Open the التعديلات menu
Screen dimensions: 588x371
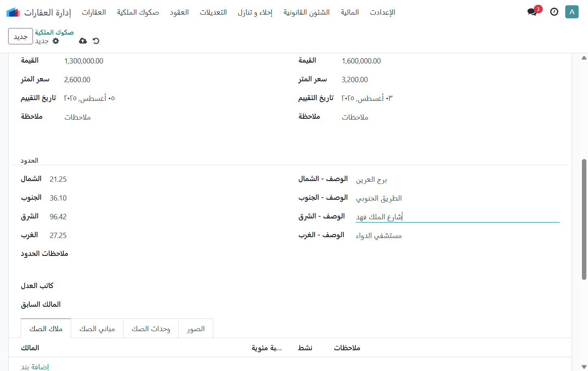click(213, 12)
